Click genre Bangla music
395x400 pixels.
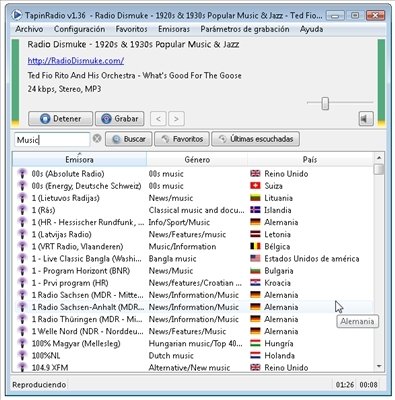[172, 259]
